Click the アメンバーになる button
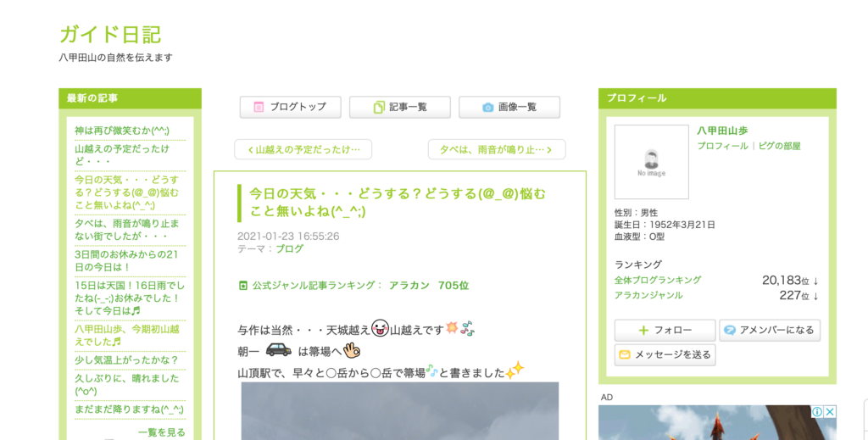 pos(770,331)
